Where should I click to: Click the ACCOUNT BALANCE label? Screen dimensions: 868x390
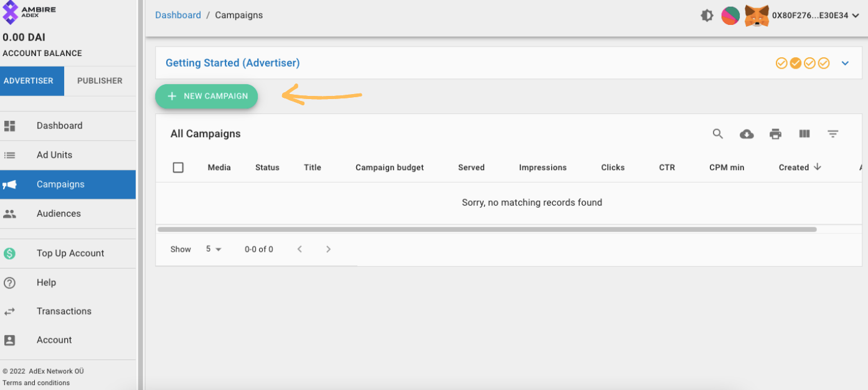pyautogui.click(x=42, y=54)
